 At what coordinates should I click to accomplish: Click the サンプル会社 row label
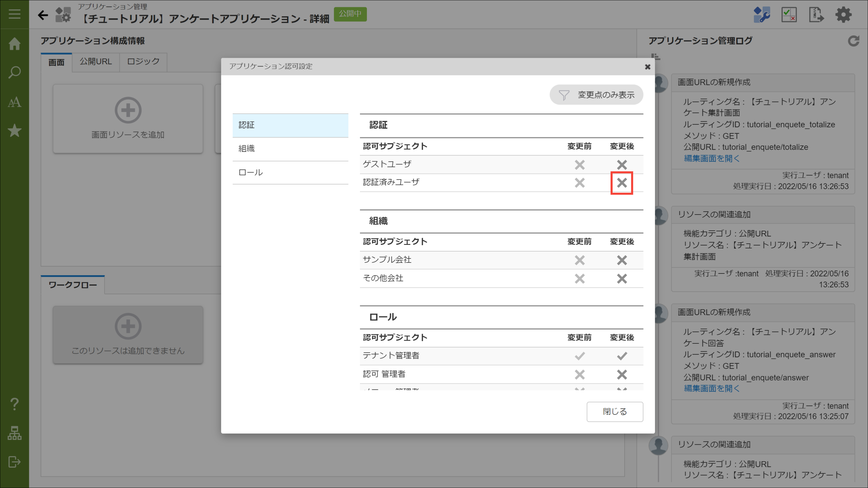[x=387, y=260]
